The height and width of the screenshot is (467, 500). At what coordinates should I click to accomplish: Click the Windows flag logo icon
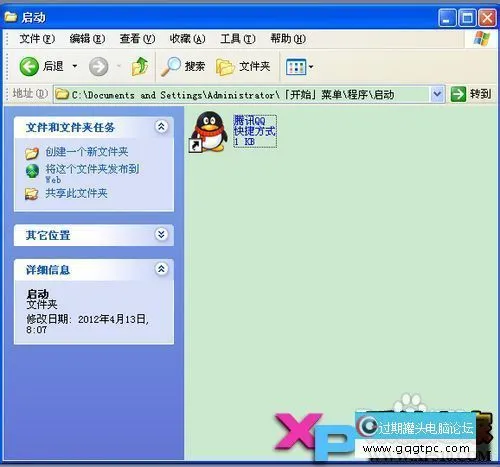point(482,39)
